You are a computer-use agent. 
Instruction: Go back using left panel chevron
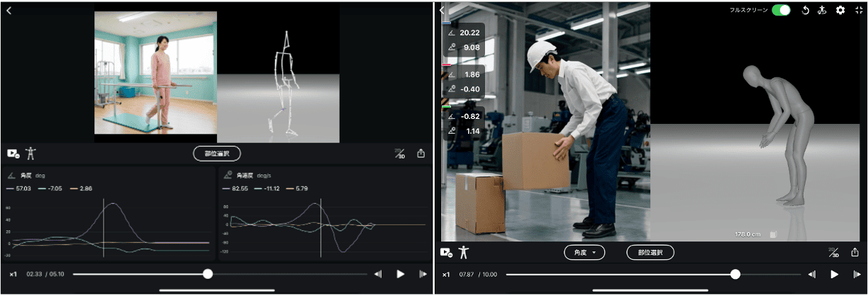pos(9,11)
